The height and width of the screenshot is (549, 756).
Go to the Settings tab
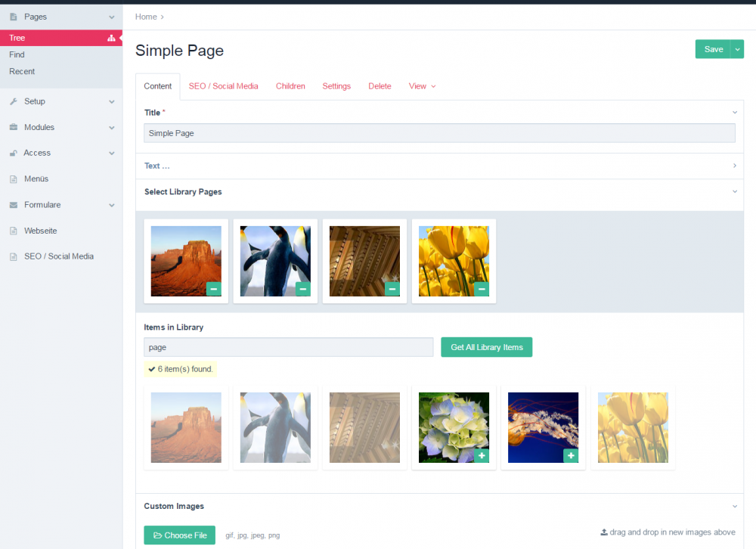336,86
